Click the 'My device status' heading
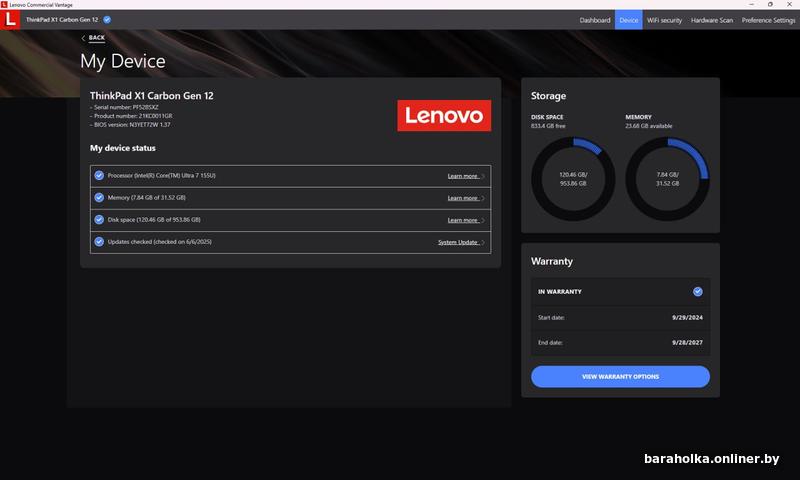The width and height of the screenshot is (800, 480). (123, 148)
